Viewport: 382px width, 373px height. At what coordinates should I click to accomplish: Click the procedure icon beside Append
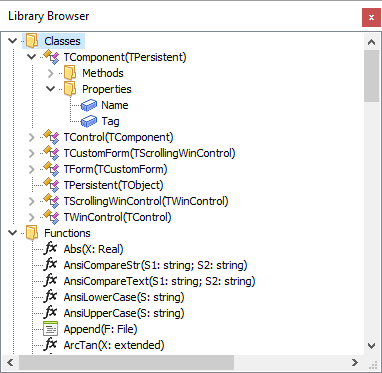51,329
